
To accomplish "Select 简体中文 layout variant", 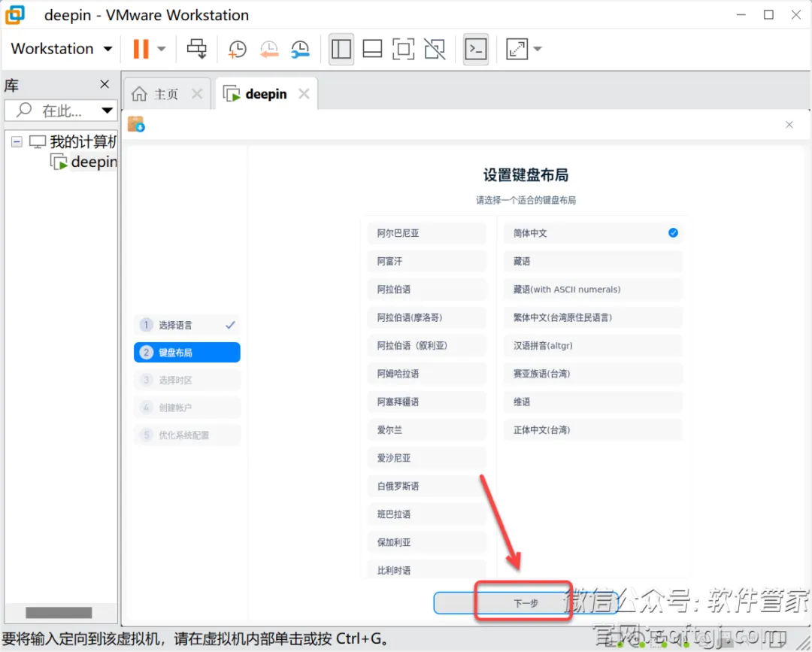I will click(593, 233).
